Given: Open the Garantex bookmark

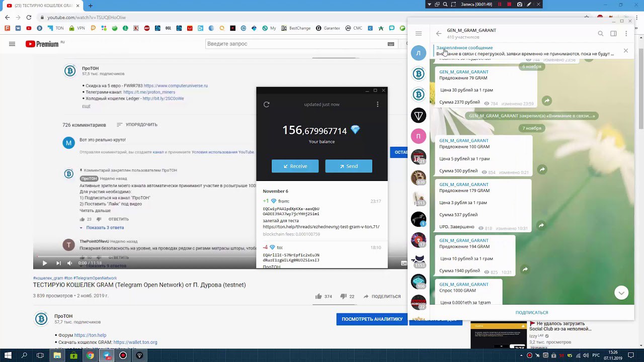Looking at the screenshot, I should pos(328,28).
